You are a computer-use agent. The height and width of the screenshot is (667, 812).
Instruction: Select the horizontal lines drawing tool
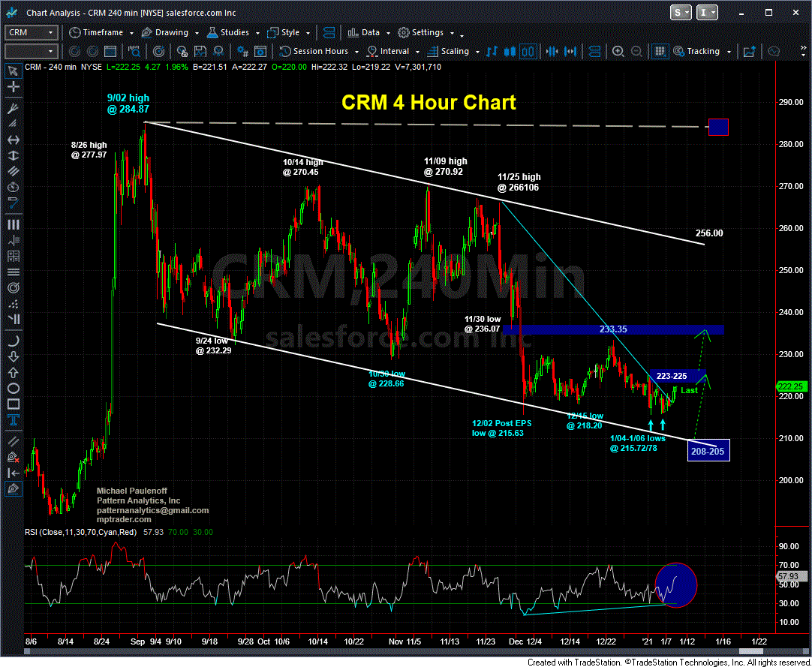(x=14, y=272)
